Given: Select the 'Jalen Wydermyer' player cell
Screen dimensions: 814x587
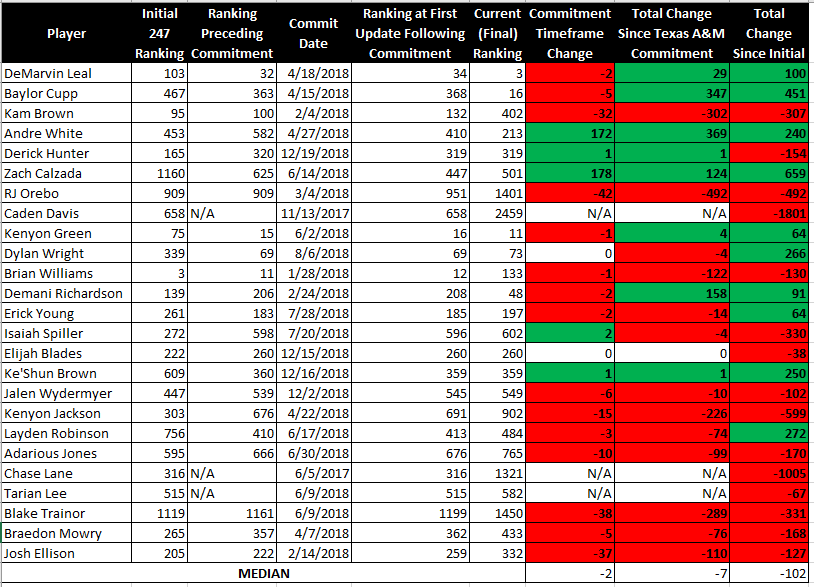Looking at the screenshot, I should [66, 393].
